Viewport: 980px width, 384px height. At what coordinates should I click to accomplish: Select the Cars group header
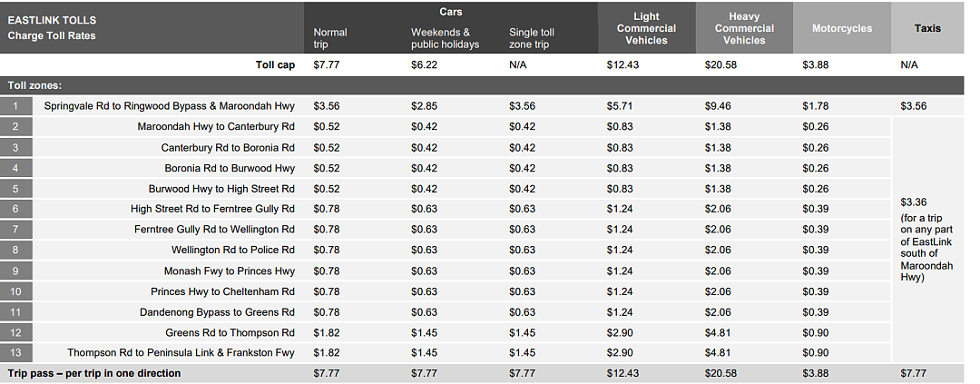point(451,12)
